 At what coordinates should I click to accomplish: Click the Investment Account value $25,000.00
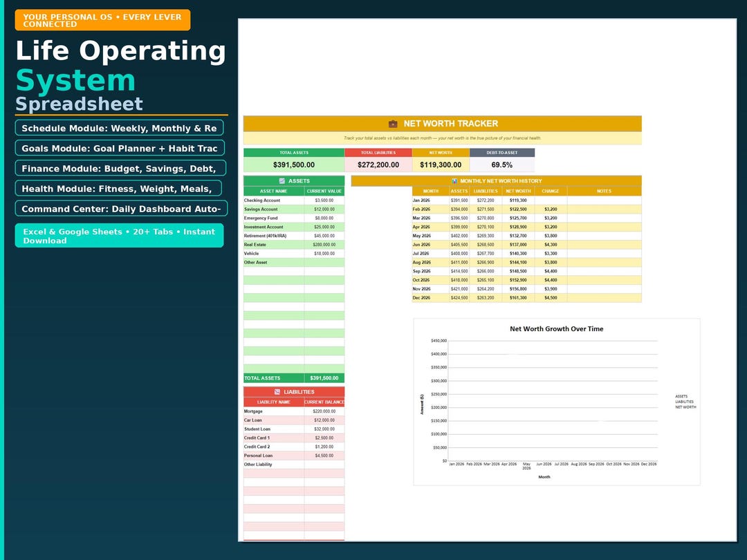(324, 227)
